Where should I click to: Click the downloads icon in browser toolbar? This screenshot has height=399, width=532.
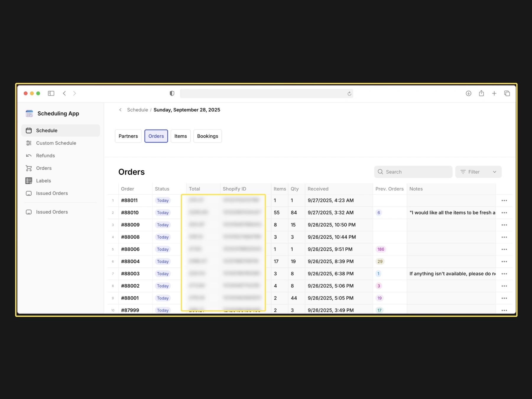point(468,93)
